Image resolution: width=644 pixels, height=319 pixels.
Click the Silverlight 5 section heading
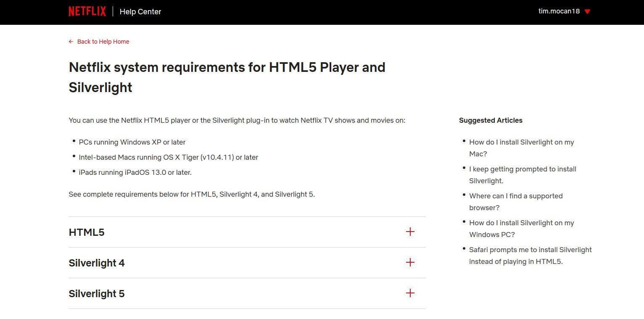pyautogui.click(x=97, y=294)
